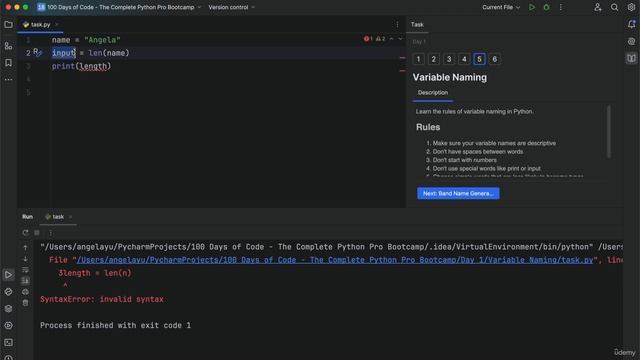Click 'Process finished with exit code 1' text

click(x=115, y=325)
